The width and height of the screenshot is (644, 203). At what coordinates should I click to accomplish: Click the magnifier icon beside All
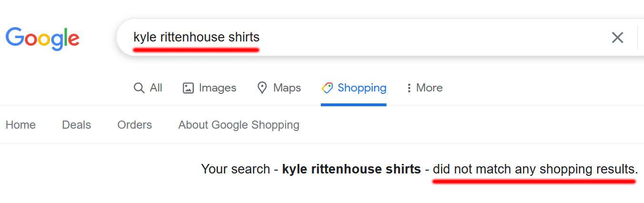(139, 88)
